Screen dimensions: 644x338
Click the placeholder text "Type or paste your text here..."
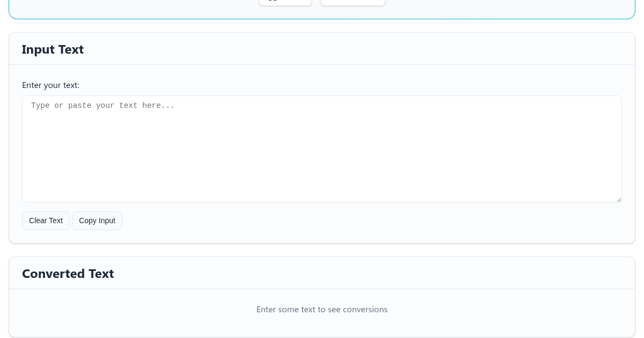point(103,106)
